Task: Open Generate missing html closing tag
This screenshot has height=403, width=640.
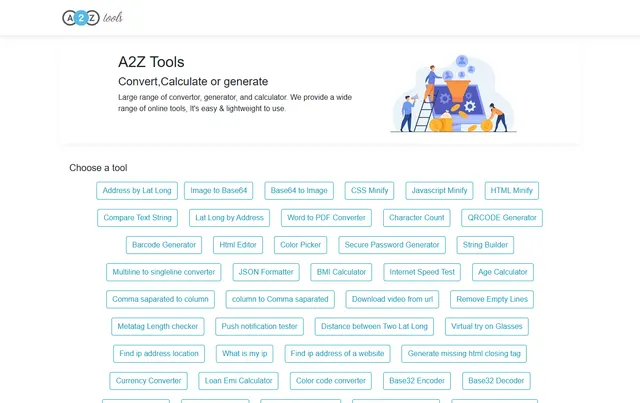Action: point(464,354)
